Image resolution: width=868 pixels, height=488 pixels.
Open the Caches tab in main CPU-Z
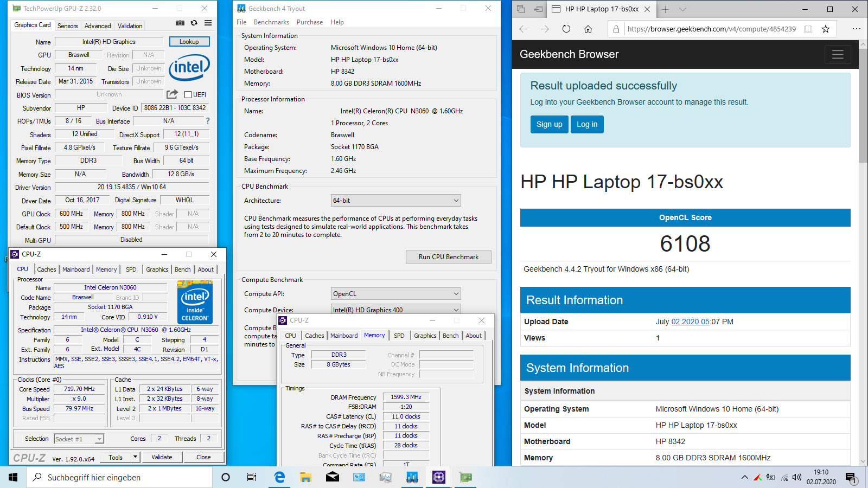tap(47, 269)
